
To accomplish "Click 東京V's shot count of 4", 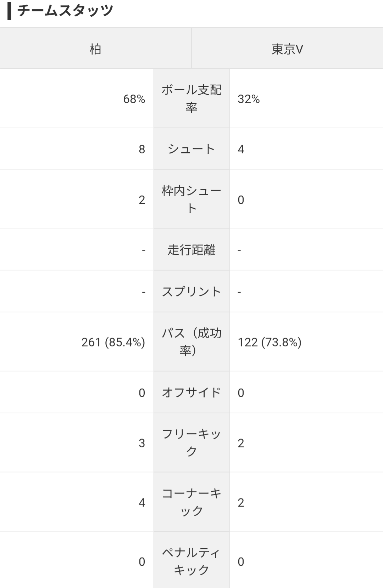I will tap(241, 149).
